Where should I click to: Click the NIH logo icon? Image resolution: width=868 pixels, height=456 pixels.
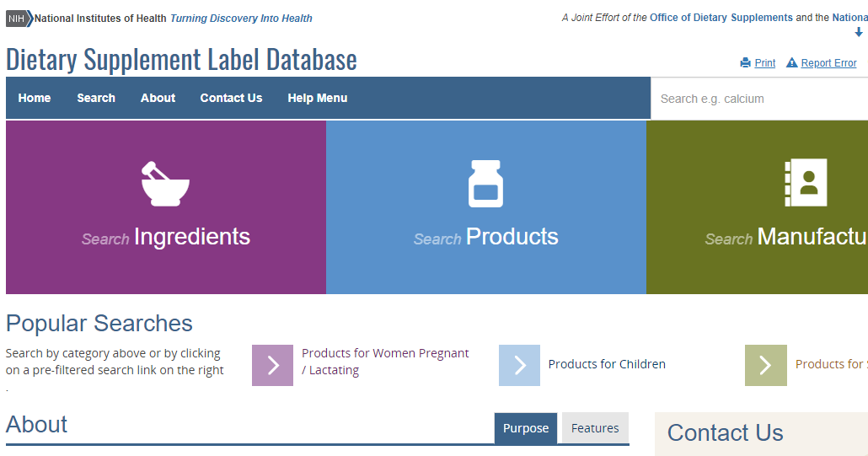click(x=19, y=19)
